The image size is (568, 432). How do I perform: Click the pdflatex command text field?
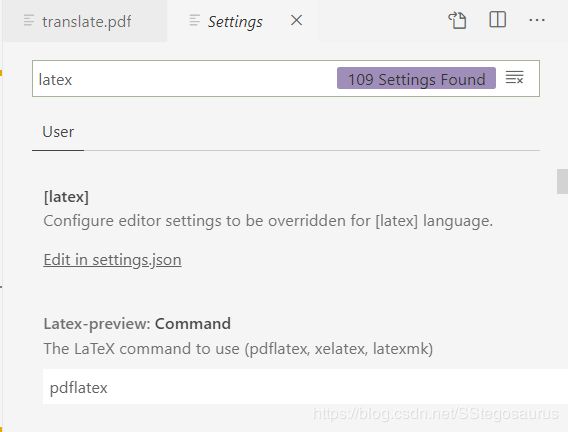(305, 387)
